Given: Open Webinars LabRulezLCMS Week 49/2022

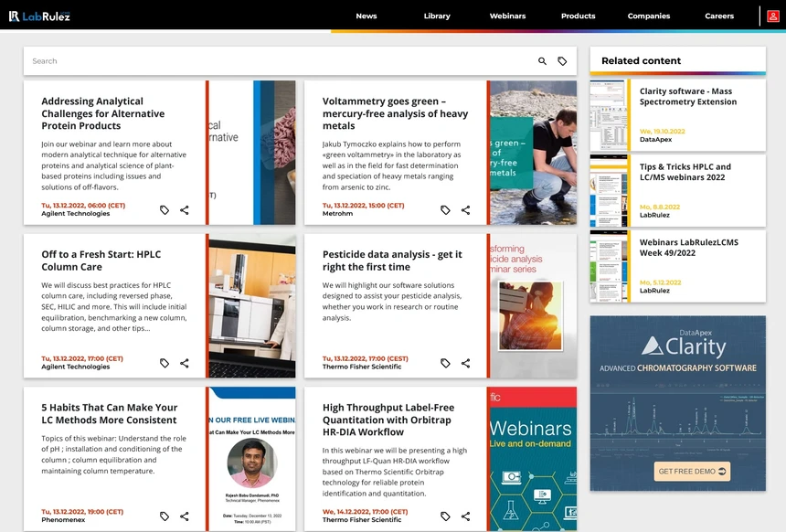Looking at the screenshot, I should 689,248.
